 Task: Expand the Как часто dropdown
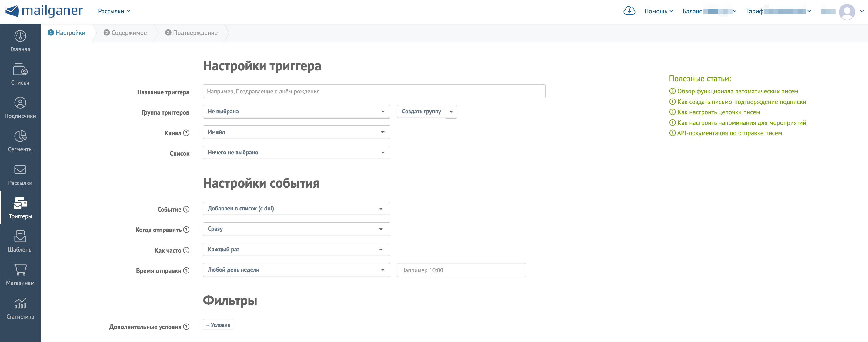[296, 249]
